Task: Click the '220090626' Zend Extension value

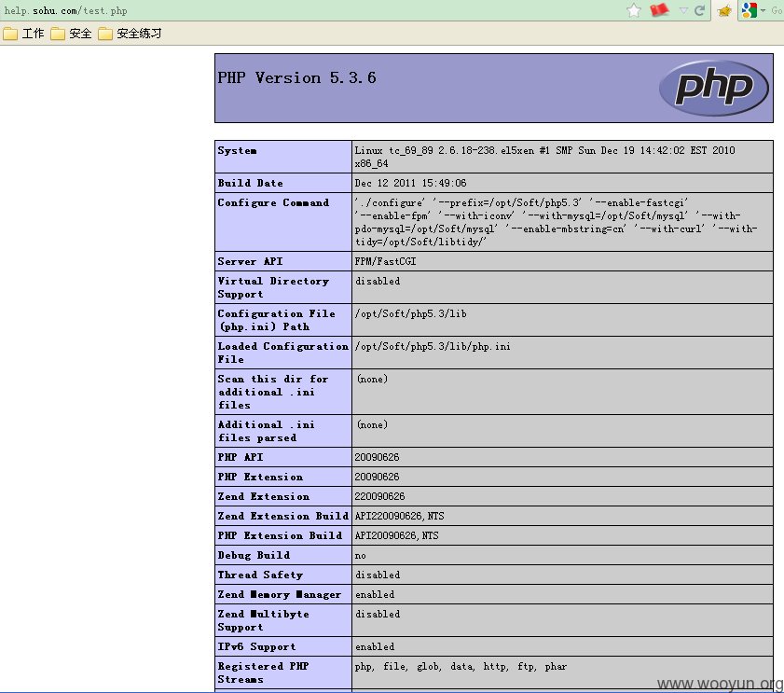Action: [379, 496]
